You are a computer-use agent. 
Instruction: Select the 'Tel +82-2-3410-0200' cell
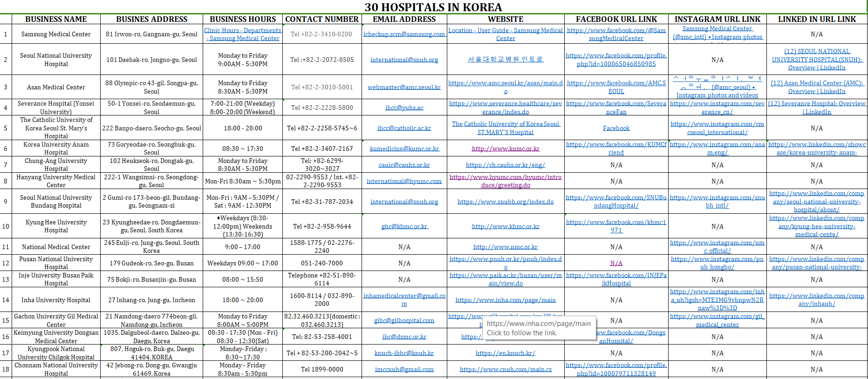pyautogui.click(x=321, y=34)
